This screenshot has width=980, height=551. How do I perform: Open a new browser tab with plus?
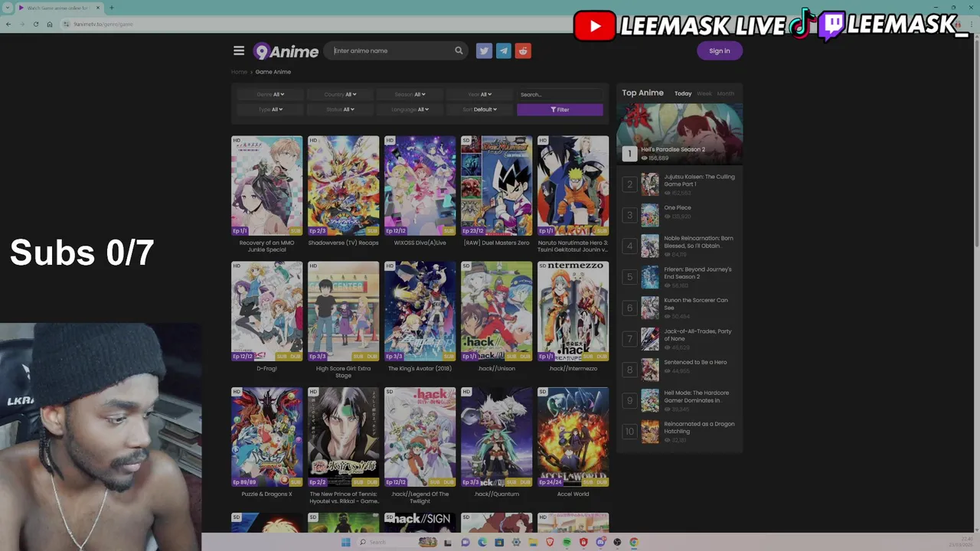tap(112, 8)
